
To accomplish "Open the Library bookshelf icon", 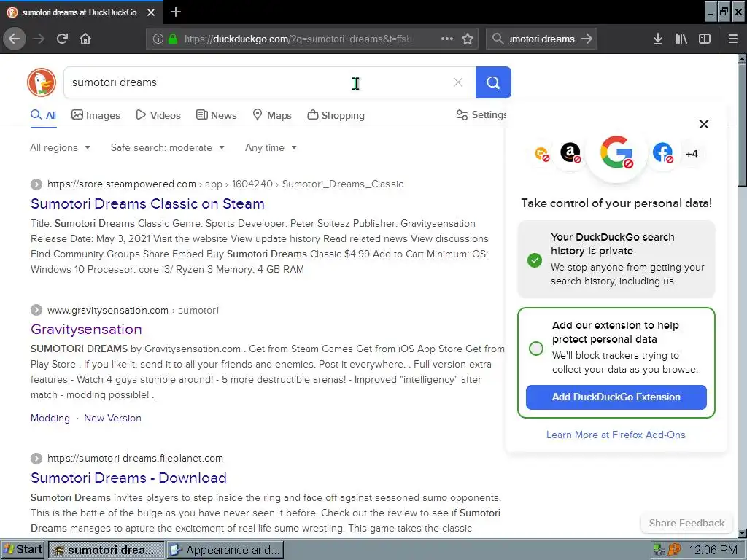I will point(681,39).
